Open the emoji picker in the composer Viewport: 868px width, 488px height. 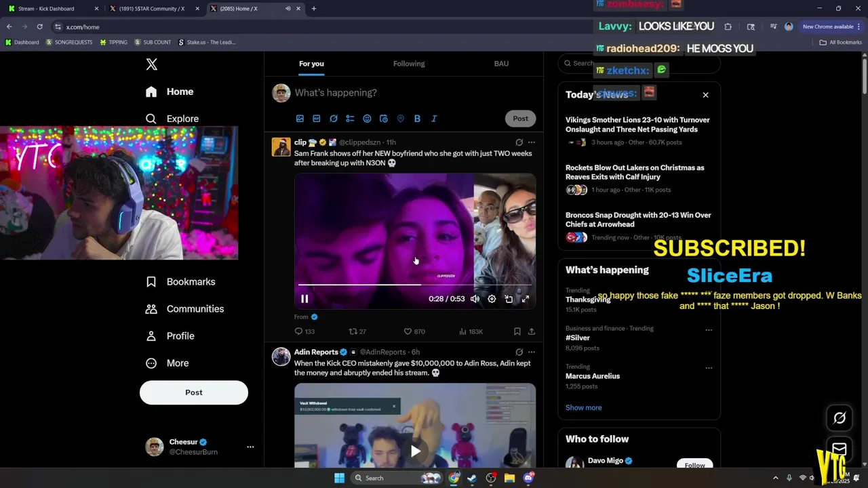click(367, 119)
